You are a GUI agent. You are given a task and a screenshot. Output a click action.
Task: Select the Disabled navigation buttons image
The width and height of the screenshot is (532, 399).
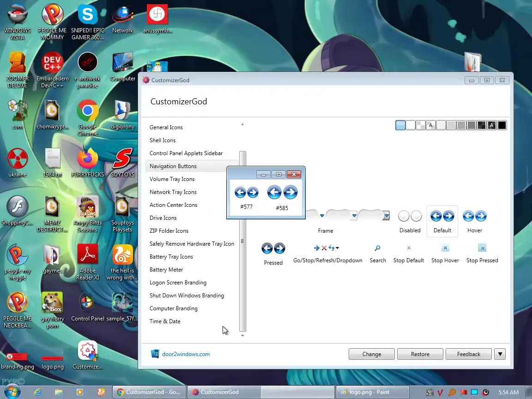410,216
